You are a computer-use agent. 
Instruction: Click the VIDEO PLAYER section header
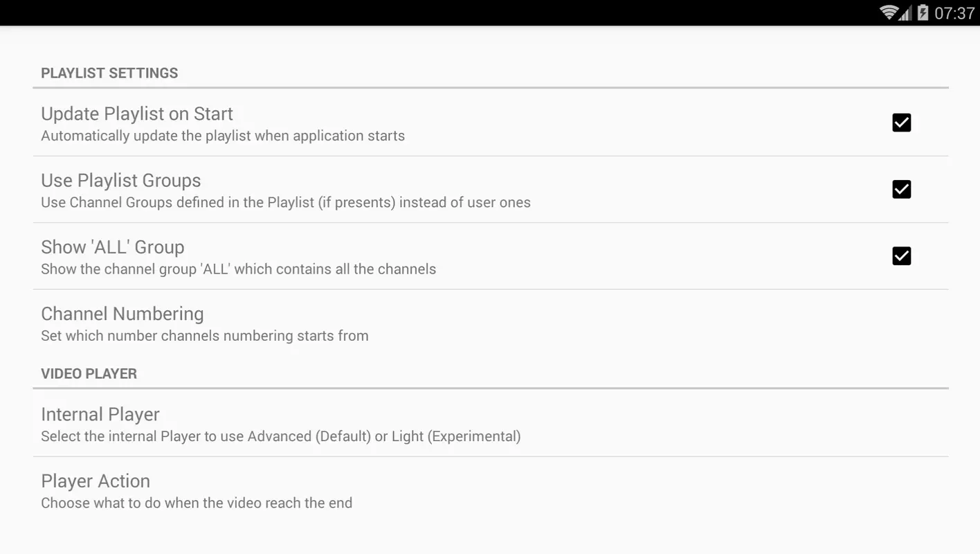click(89, 374)
